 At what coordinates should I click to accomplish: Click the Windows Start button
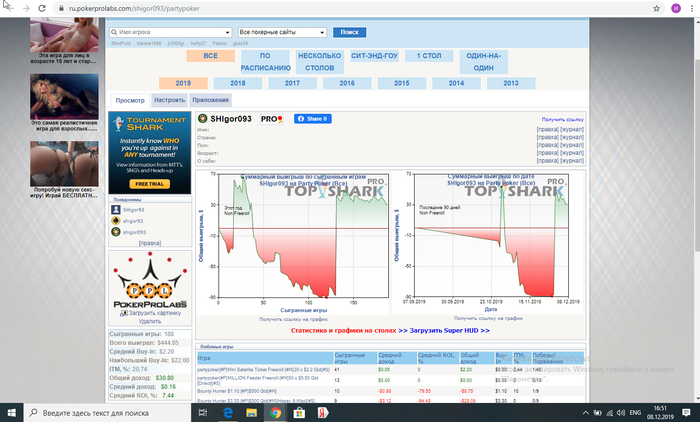(x=12, y=413)
